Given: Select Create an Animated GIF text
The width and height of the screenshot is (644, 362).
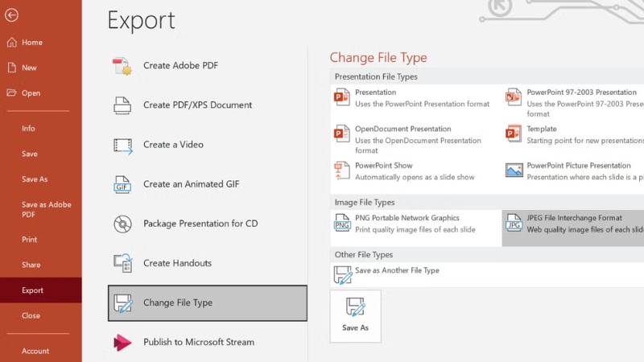Looking at the screenshot, I should (x=192, y=184).
